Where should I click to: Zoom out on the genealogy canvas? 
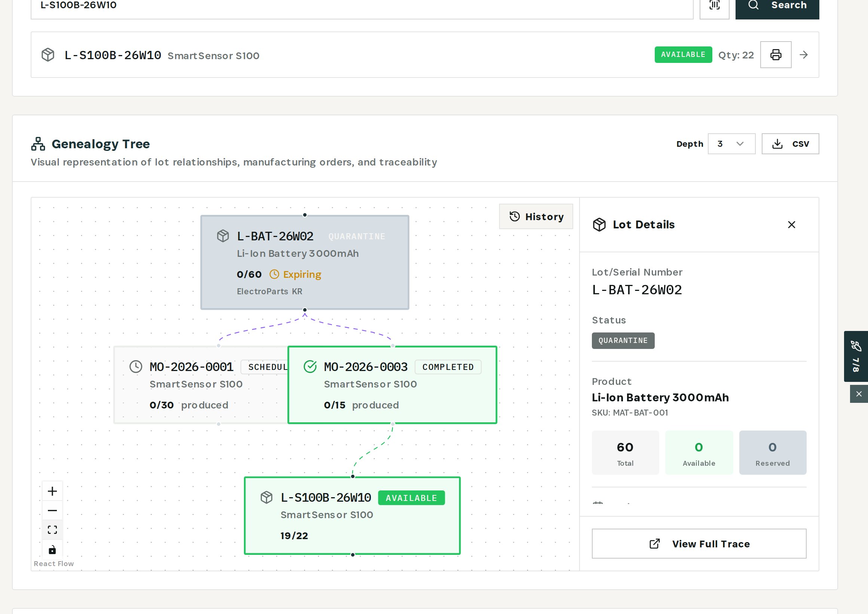click(x=52, y=511)
